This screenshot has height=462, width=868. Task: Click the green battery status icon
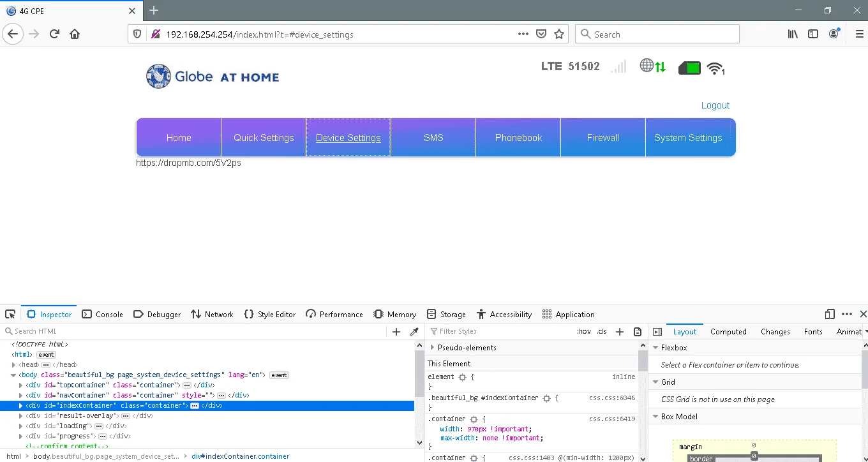point(689,68)
